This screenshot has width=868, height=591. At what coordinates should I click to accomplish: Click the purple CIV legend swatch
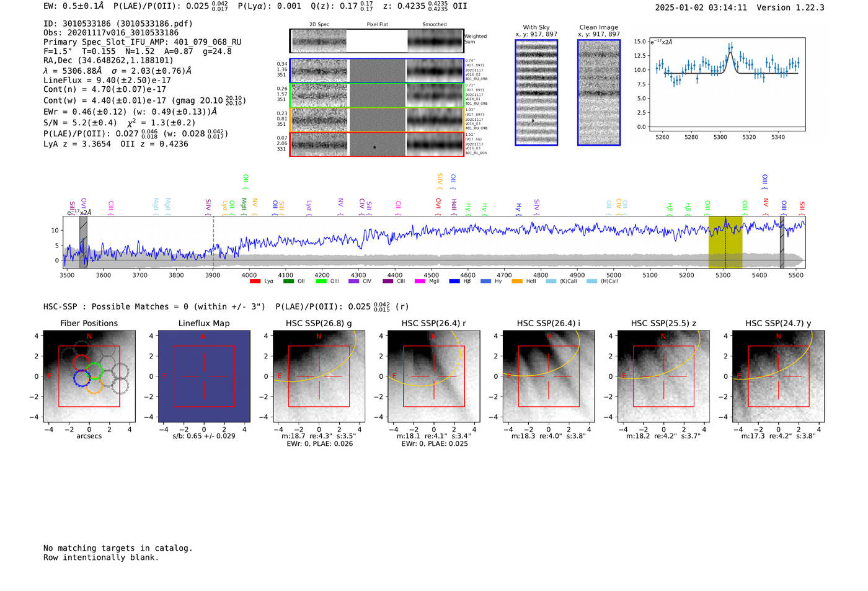[354, 282]
